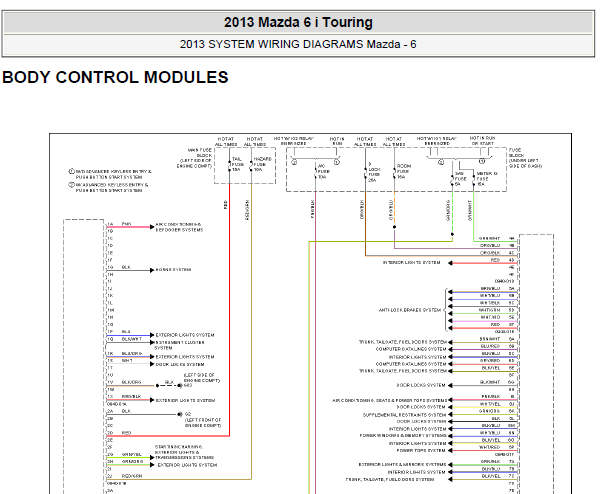
Task: Click the "WHT/GRN" label at pin 5D
Action: pos(489,310)
